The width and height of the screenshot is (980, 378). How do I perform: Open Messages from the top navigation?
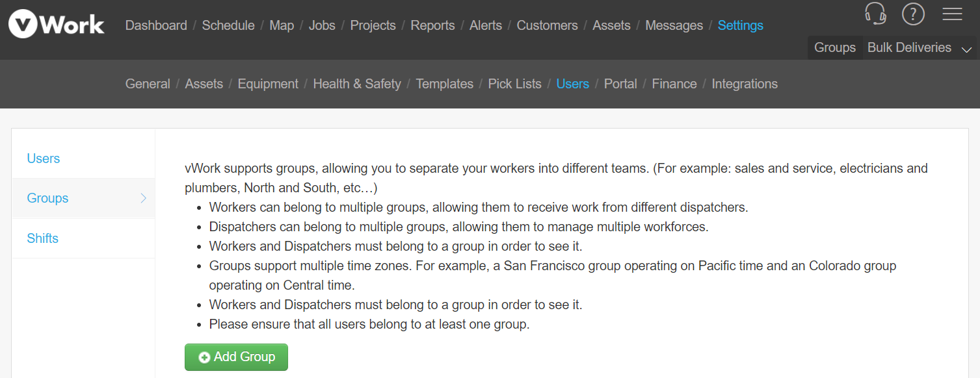tap(674, 25)
